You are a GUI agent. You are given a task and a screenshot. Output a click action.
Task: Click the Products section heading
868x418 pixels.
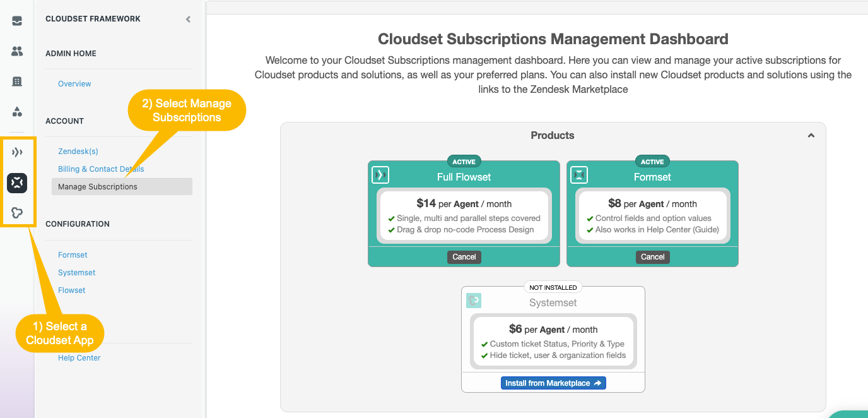click(553, 135)
